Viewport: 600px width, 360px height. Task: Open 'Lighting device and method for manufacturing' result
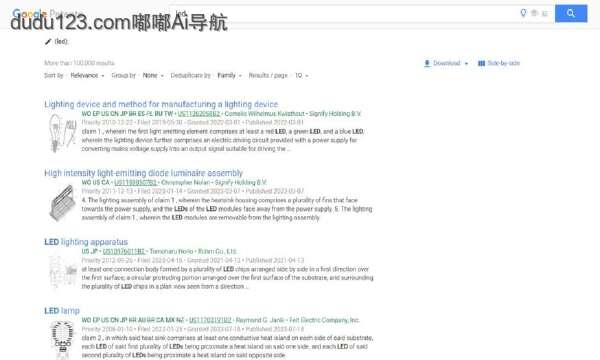coord(161,104)
